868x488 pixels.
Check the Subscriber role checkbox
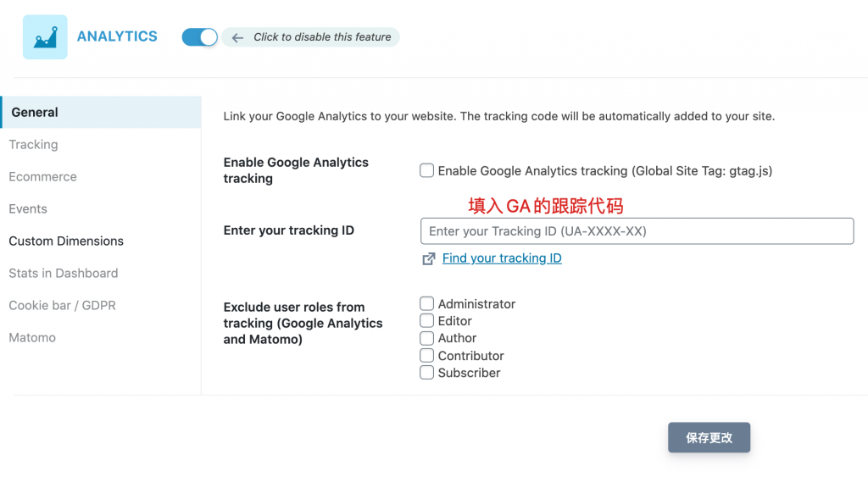tap(427, 373)
